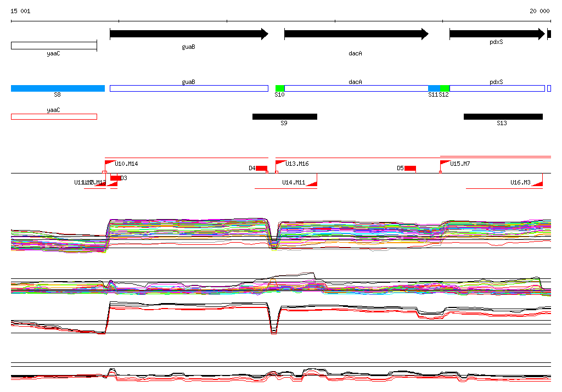Click the U13.M16 label text

click(x=297, y=164)
